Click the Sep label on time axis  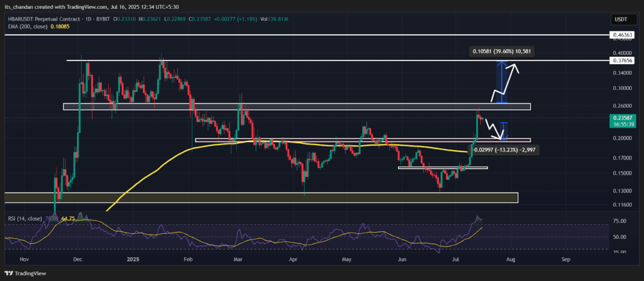coord(565,260)
